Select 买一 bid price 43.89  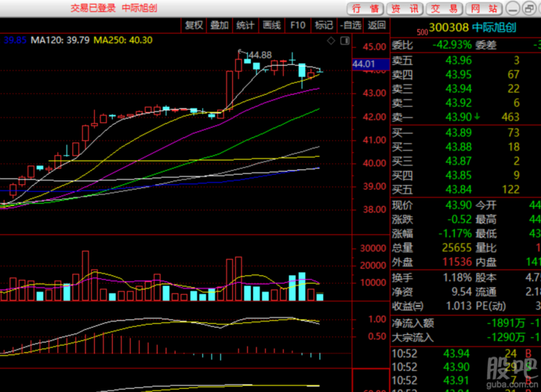click(x=458, y=132)
